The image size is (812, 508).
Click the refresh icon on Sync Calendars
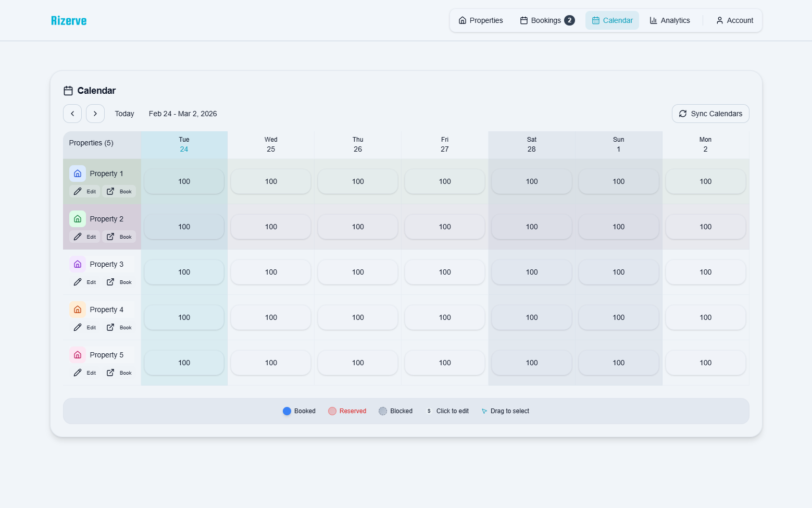683,114
